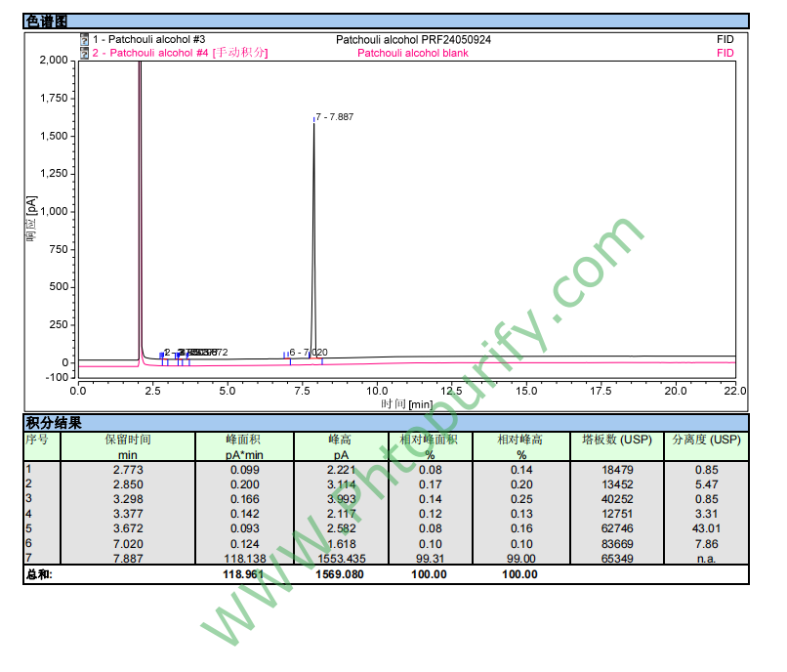Click the icon beside Patchouli alcohol #3 legend
Image resolution: width=787 pixels, height=672 pixels.
click(x=85, y=39)
